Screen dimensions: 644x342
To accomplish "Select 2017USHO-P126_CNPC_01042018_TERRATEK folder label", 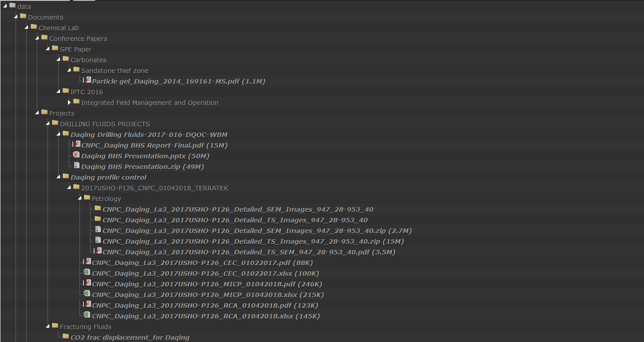I will [155, 188].
